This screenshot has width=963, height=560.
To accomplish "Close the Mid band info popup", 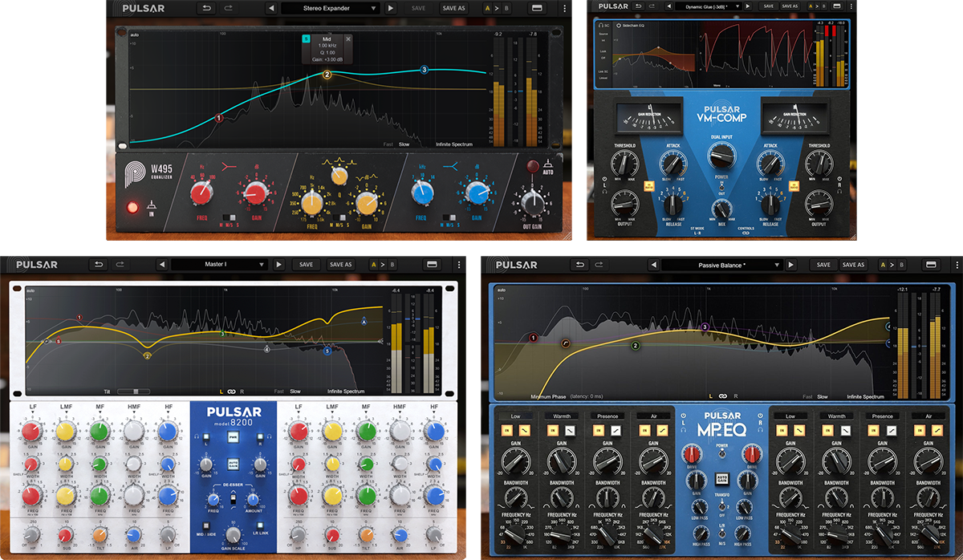I will click(348, 39).
